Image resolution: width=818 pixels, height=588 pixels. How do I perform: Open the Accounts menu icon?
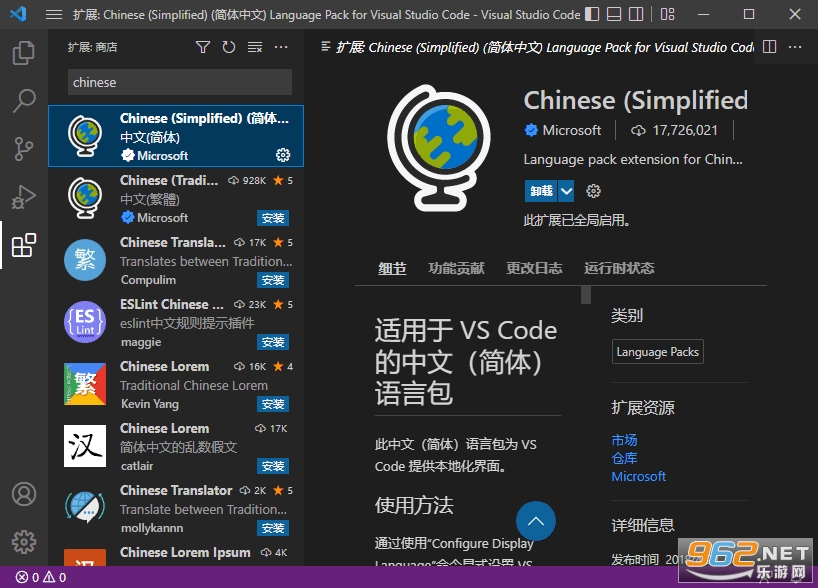24,494
